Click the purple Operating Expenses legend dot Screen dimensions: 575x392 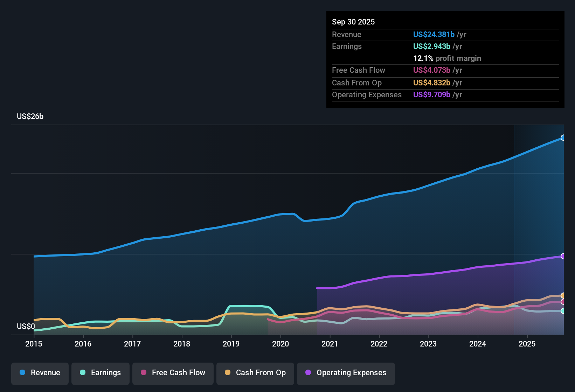[308, 373]
